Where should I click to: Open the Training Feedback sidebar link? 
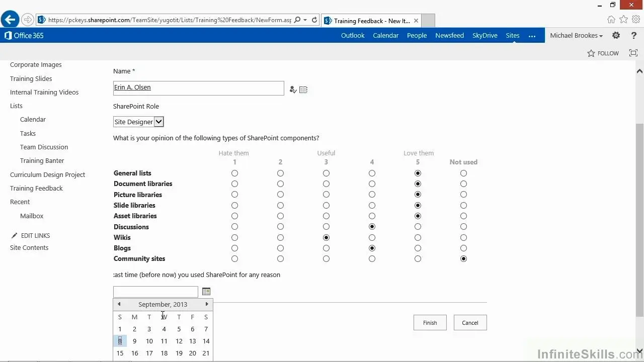pyautogui.click(x=36, y=188)
